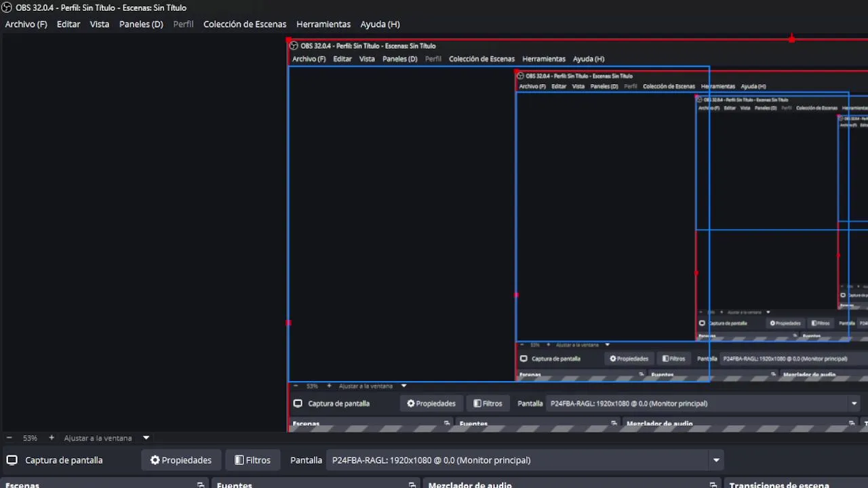
Task: Click the main 53% zoom value
Action: tap(30, 439)
